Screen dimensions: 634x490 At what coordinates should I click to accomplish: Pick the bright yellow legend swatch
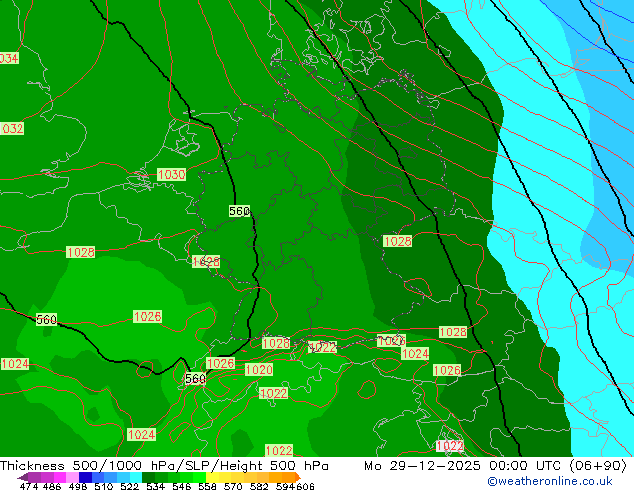[212, 477]
